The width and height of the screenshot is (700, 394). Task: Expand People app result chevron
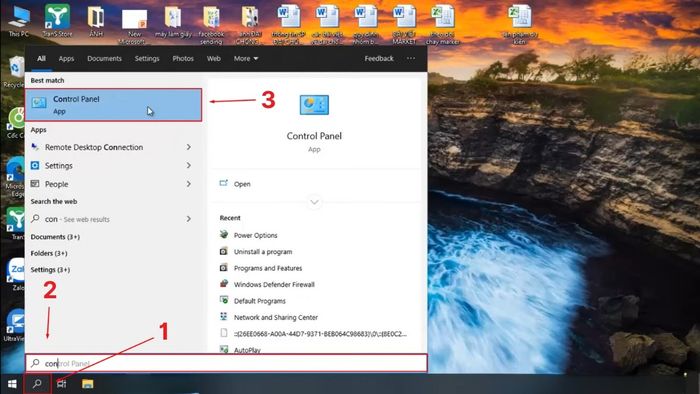pos(189,184)
